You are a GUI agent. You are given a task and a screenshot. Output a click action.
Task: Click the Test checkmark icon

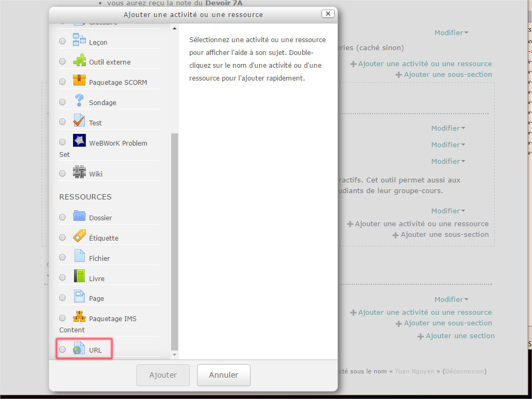coord(79,121)
